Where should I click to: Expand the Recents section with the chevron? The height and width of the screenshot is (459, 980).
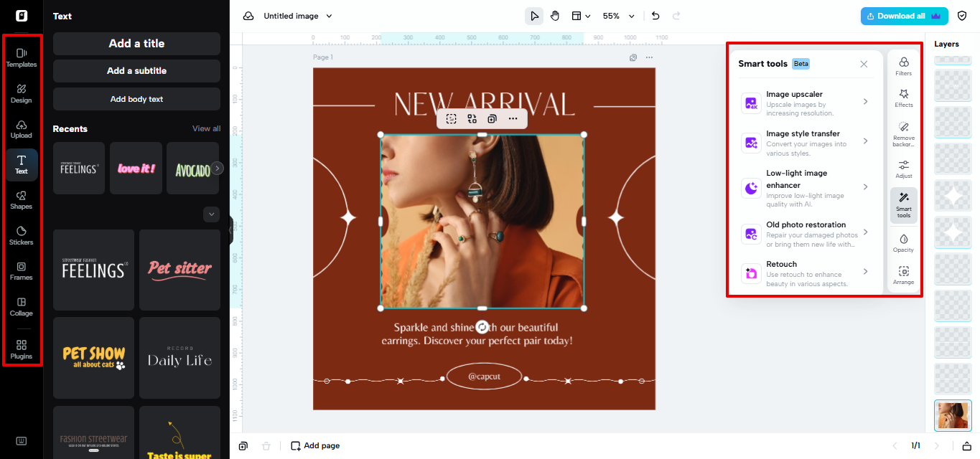click(211, 214)
